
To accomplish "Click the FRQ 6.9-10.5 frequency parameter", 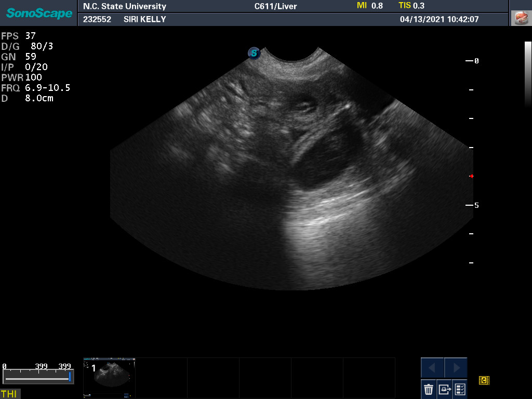I will pos(35,88).
